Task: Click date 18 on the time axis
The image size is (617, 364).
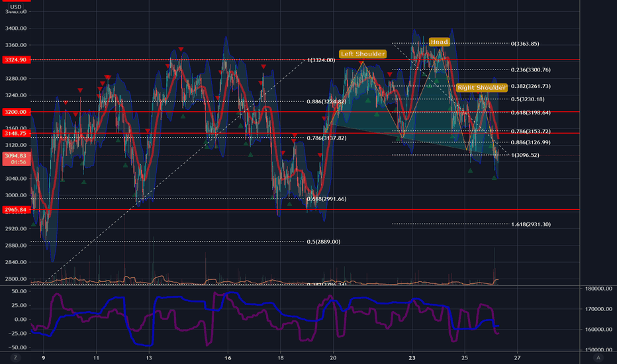Action: (281, 357)
